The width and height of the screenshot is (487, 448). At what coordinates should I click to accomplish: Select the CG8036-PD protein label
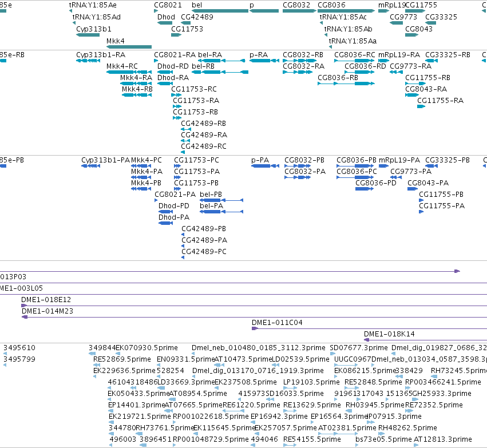coord(376,183)
